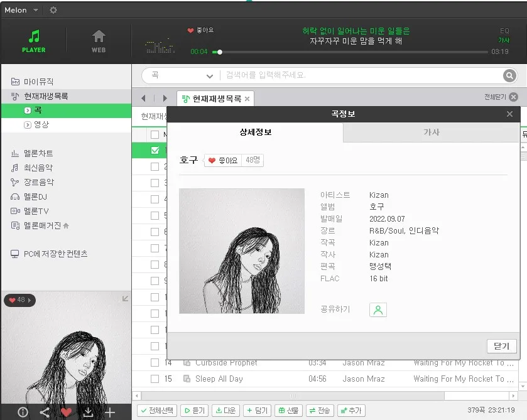The height and width of the screenshot is (420, 527).
Task: Click the 듣기 play toolbar button
Action: (x=195, y=411)
